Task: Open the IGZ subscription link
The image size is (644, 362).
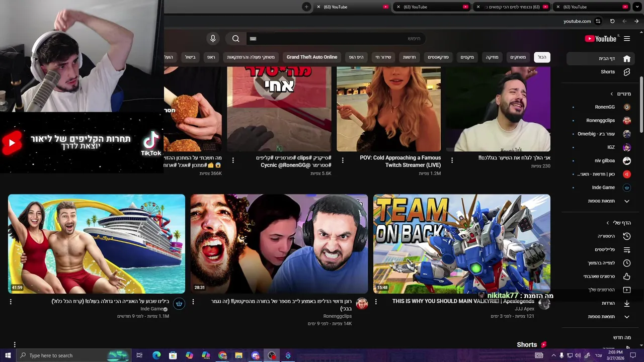Action: click(x=611, y=147)
